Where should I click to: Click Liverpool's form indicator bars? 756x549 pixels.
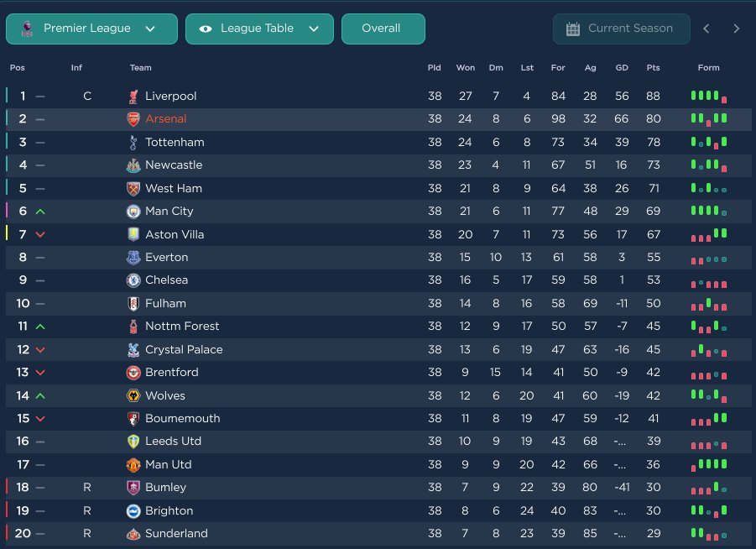[709, 97]
